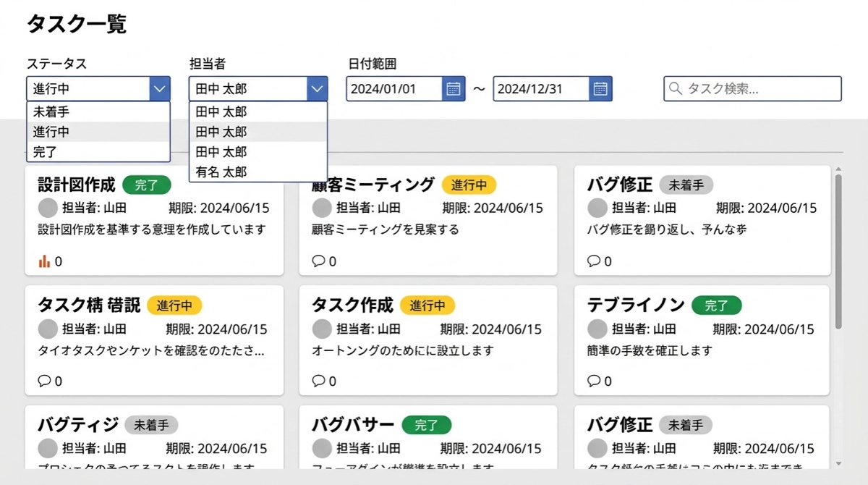Viewport: 868px width, 485px height.
Task: Click comment icon on テブライノン card
Action: [x=594, y=381]
